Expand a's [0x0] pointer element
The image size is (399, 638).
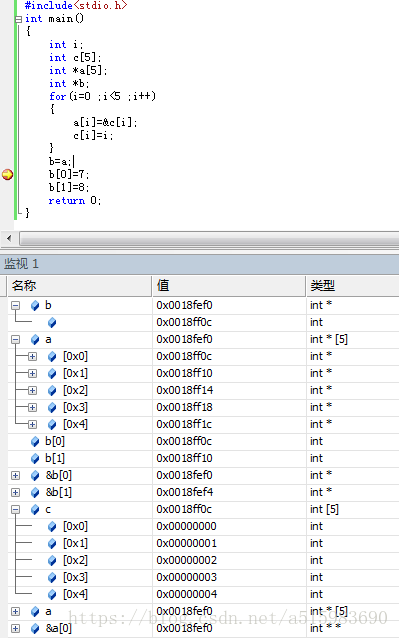pyautogui.click(x=33, y=356)
